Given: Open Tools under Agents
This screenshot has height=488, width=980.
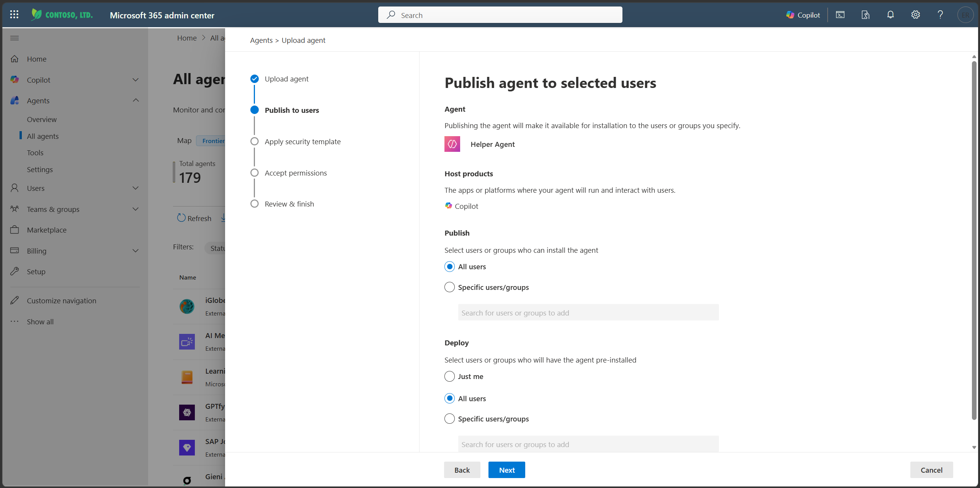Looking at the screenshot, I should point(35,153).
